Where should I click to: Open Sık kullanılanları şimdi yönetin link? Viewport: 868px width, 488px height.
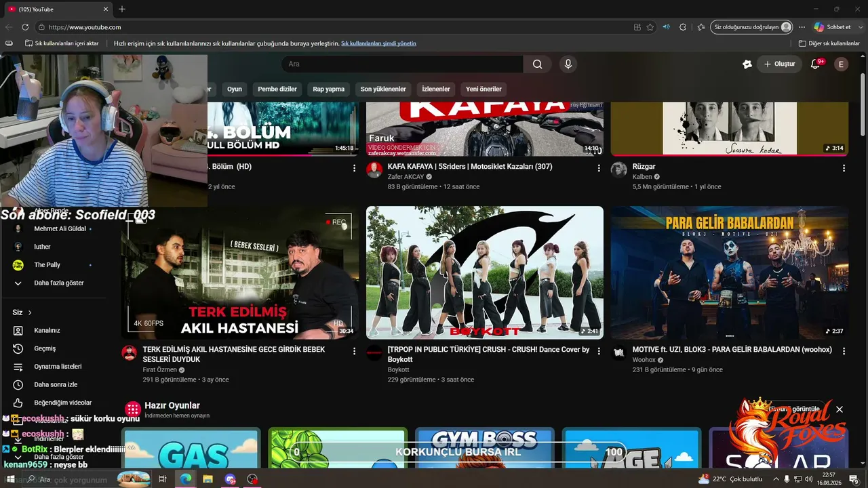pyautogui.click(x=378, y=43)
